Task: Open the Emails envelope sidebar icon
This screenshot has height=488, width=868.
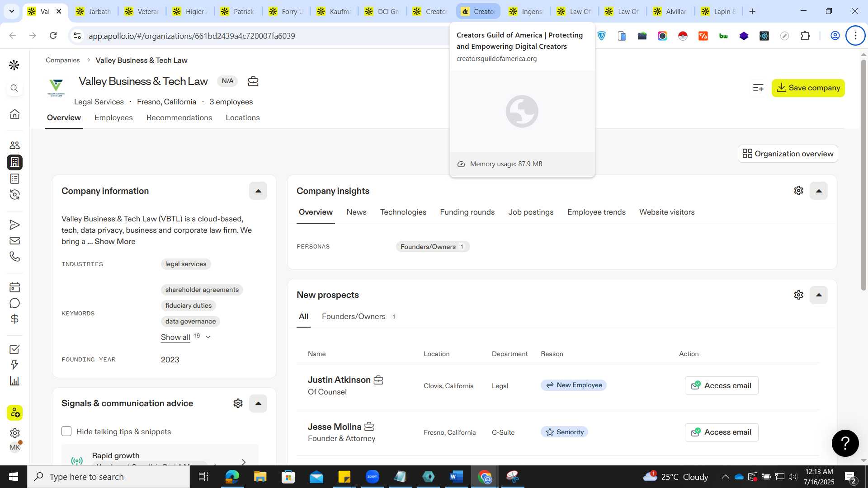Action: [x=14, y=240]
